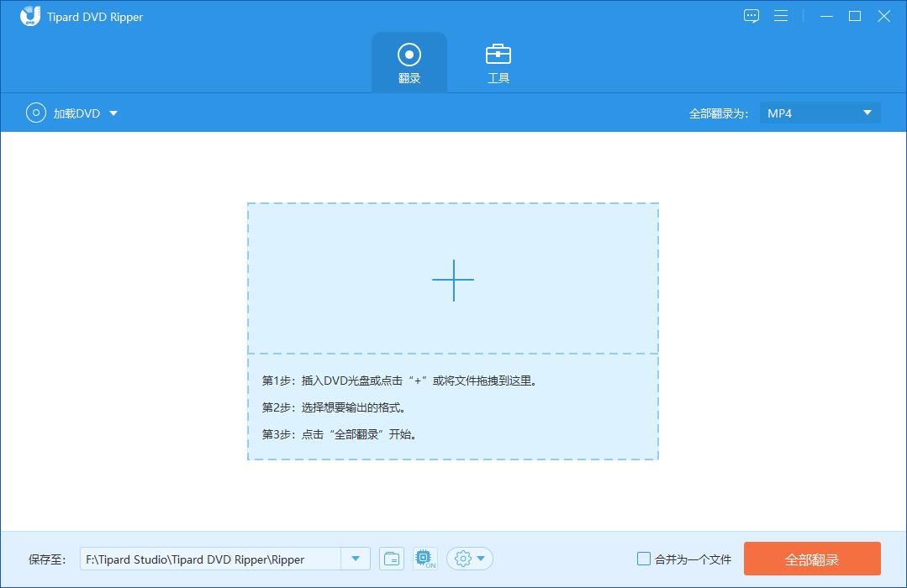907x588 pixels.
Task: Click the 保存至 label
Action: (47, 559)
